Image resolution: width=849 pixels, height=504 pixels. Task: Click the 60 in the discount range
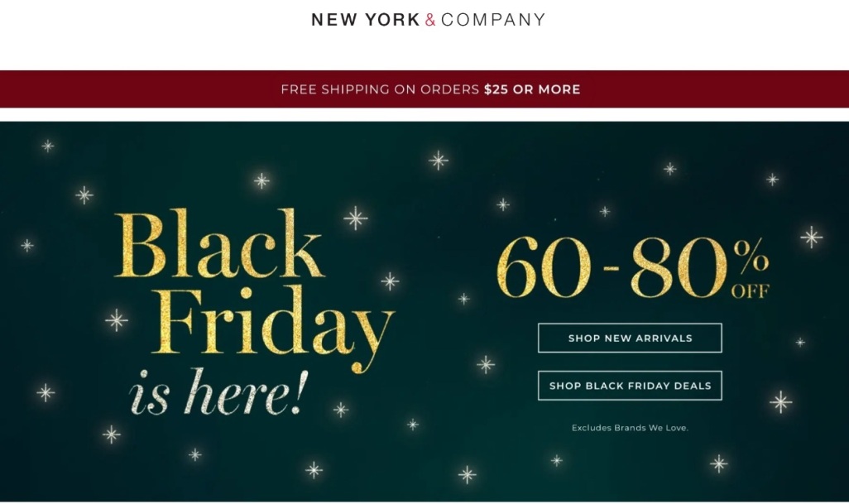546,265
